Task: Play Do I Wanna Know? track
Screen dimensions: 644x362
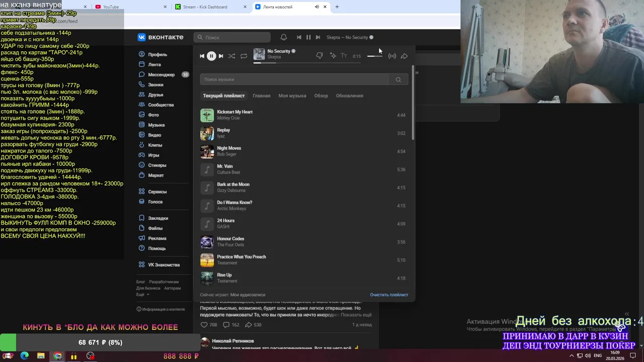Action: tap(304, 206)
